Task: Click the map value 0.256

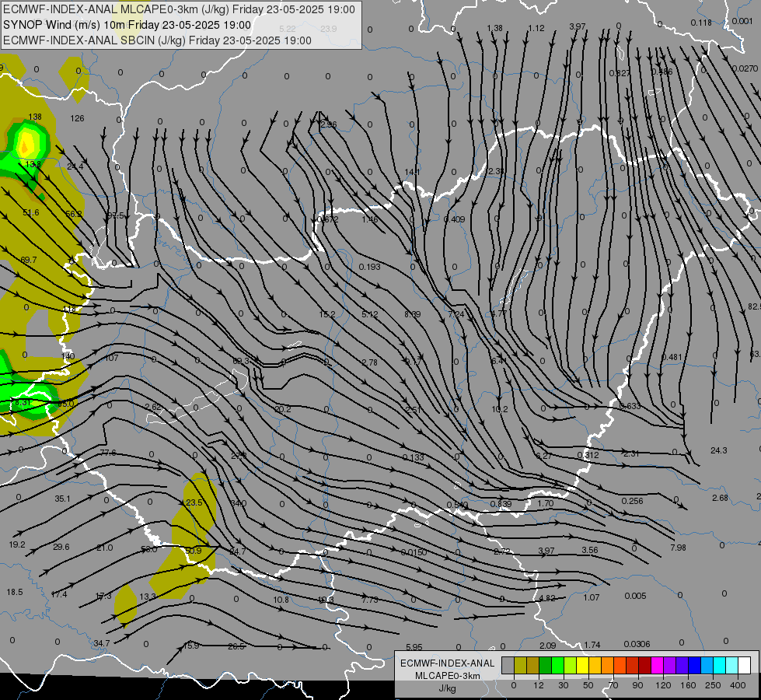Action: coord(633,501)
